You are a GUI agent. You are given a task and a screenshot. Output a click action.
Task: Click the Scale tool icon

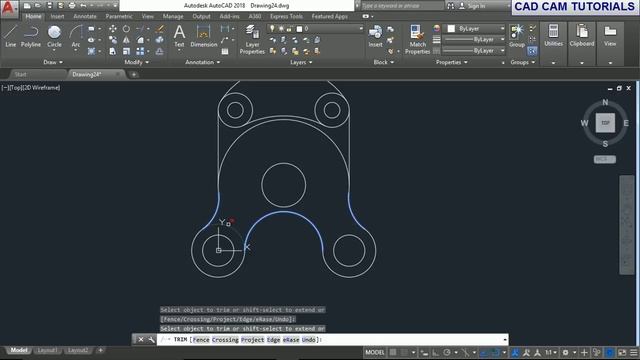tap(127, 51)
